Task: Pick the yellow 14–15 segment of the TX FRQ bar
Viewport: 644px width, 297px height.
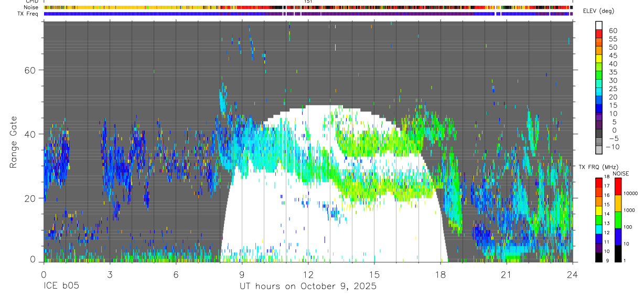Action: click(x=598, y=210)
